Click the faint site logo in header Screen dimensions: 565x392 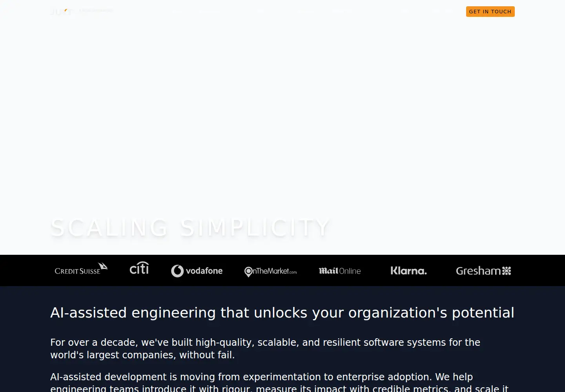point(82,11)
